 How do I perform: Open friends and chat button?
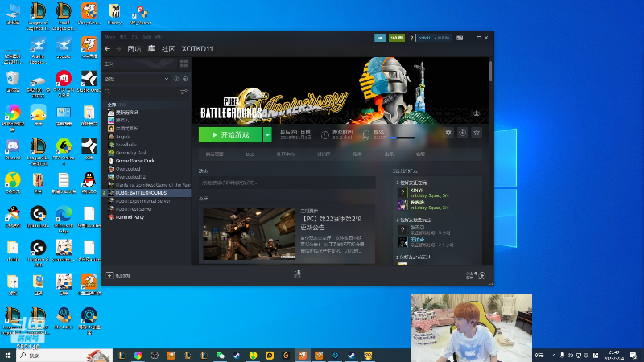pyautogui.click(x=477, y=275)
